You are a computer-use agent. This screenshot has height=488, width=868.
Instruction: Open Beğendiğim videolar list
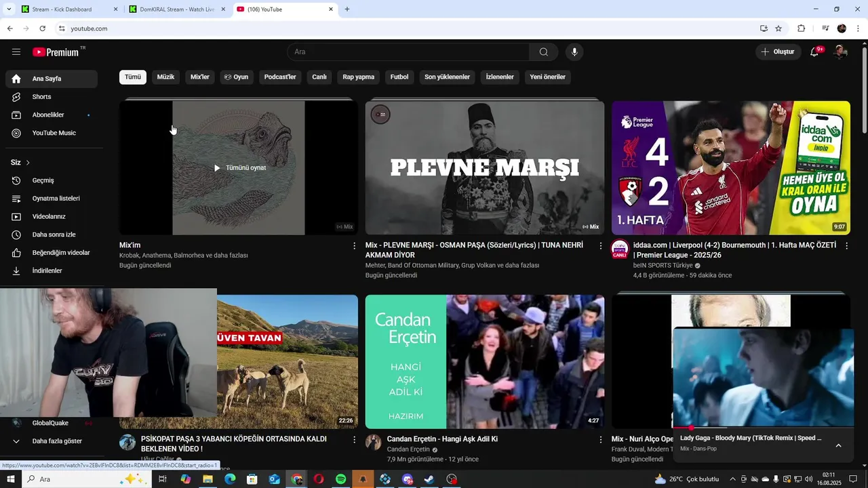click(x=52, y=253)
